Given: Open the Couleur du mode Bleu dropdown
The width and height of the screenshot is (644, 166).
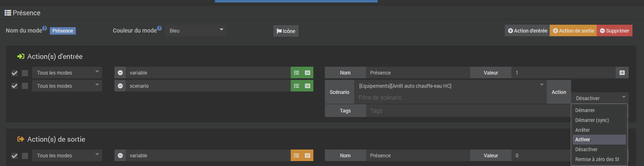Looking at the screenshot, I should coord(196,30).
